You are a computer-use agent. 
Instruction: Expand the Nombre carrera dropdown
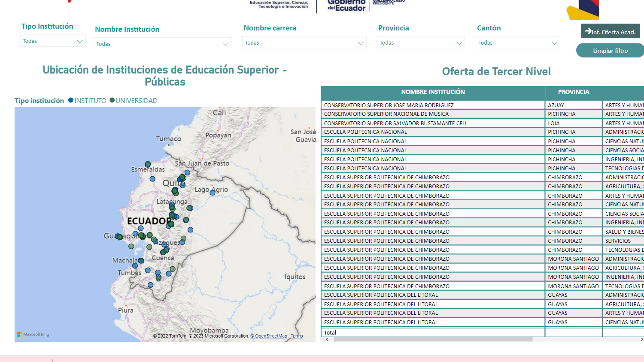(x=305, y=42)
